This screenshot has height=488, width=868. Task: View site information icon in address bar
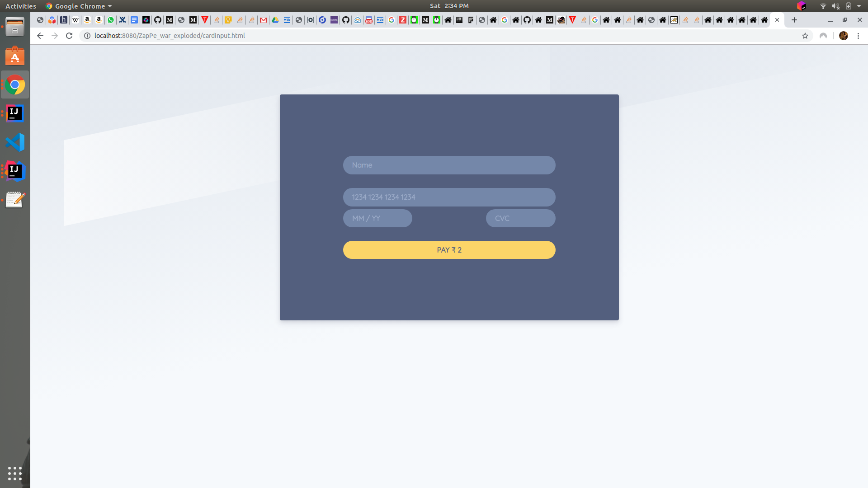click(x=87, y=36)
